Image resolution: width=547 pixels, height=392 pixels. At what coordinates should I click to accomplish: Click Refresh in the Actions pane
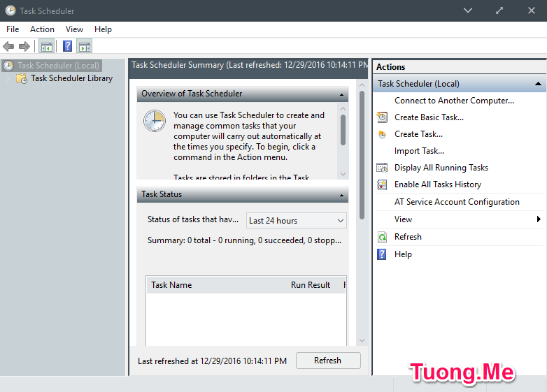(x=408, y=237)
